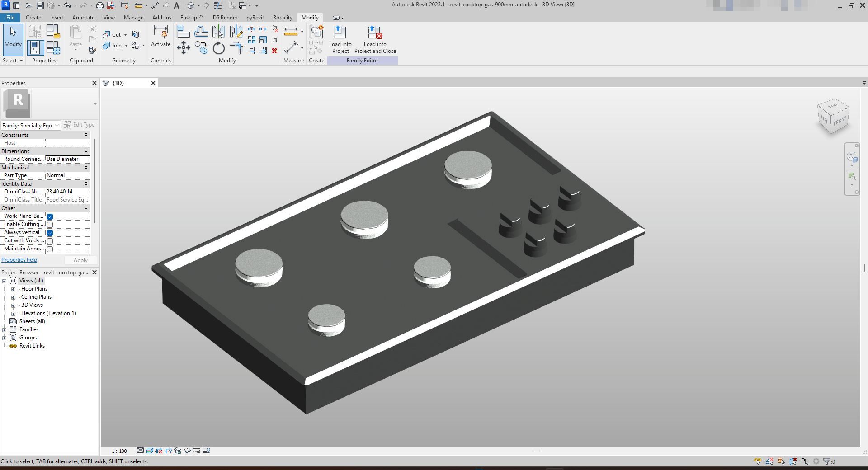Click the ViewCube FRONT face

coord(840,121)
